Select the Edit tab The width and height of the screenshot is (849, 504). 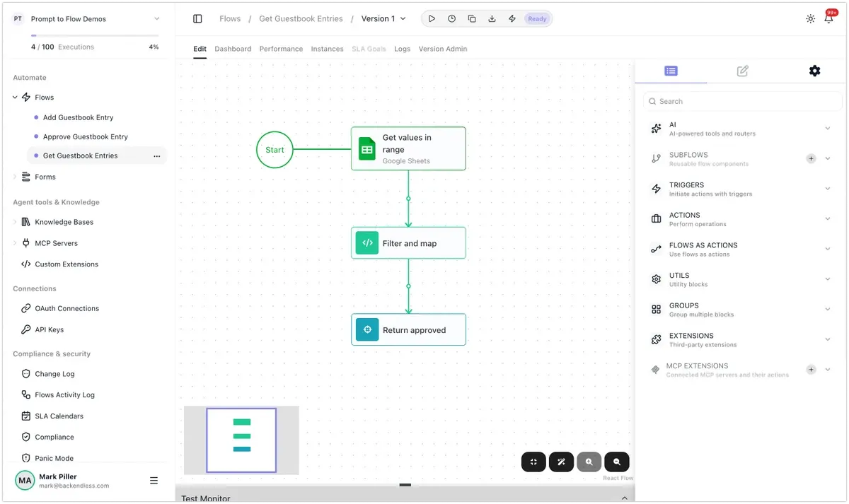point(200,49)
